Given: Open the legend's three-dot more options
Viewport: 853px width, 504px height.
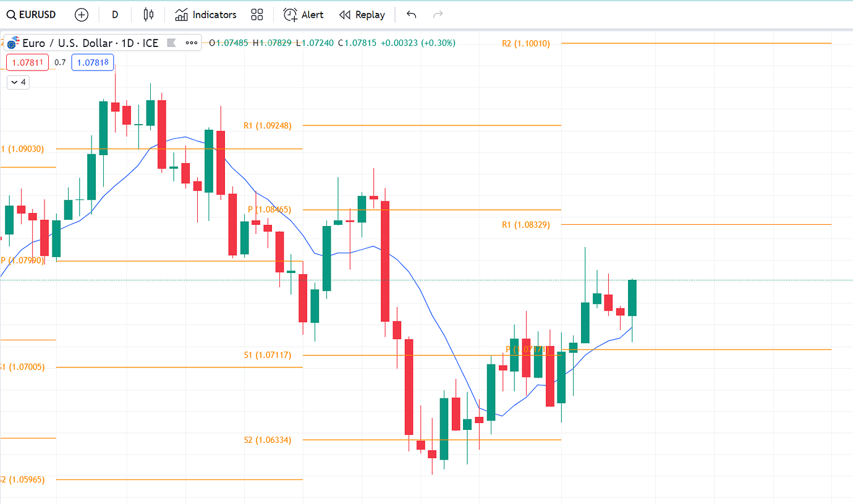Looking at the screenshot, I should coord(191,43).
